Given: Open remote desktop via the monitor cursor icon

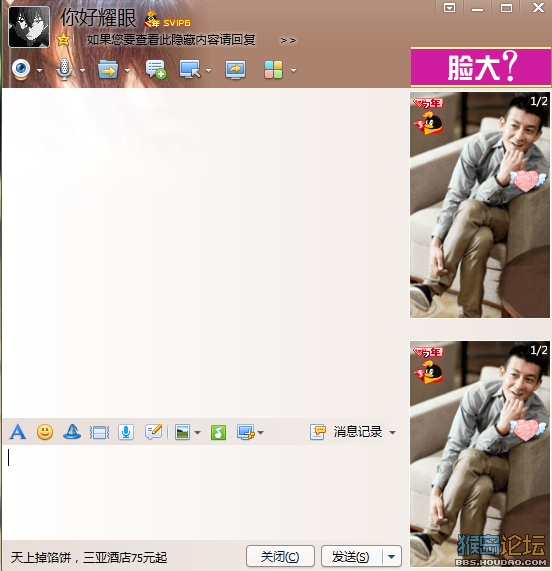Looking at the screenshot, I should click(x=190, y=69).
